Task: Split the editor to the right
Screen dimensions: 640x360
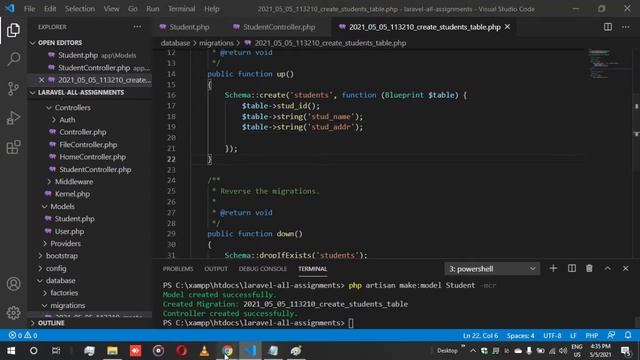Action: click(608, 27)
